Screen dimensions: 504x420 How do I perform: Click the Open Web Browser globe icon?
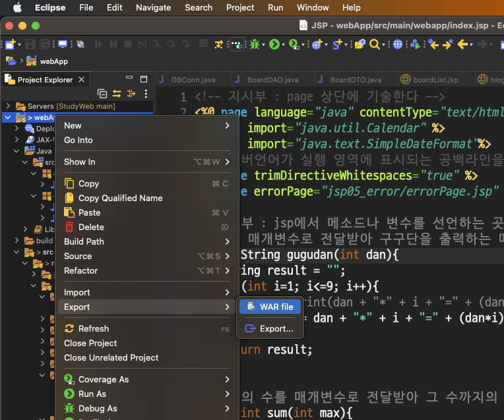coord(398,44)
